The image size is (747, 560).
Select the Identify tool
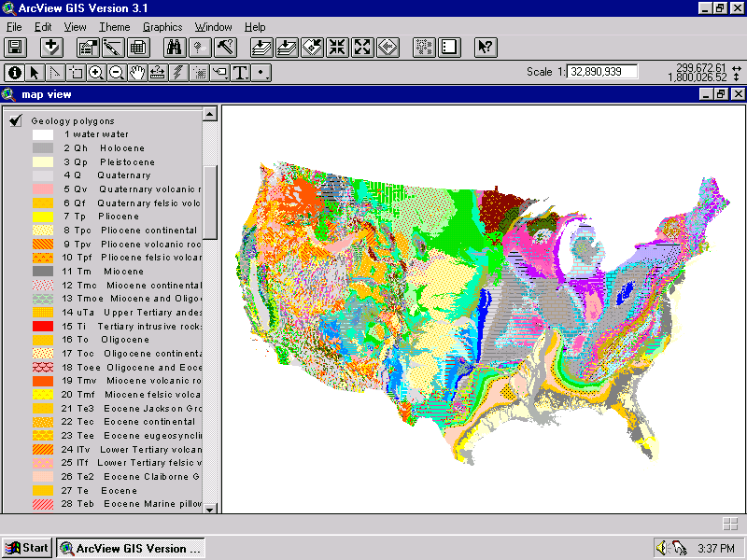point(14,72)
